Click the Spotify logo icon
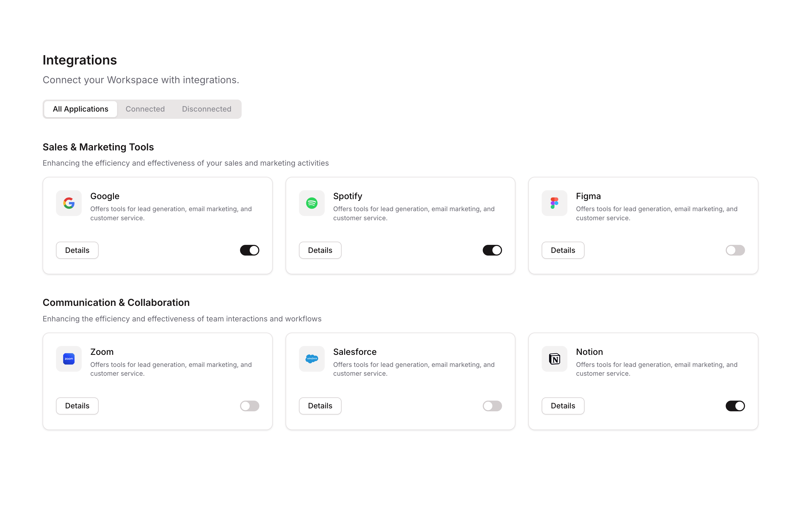This screenshot has height=532, width=801. (311, 203)
